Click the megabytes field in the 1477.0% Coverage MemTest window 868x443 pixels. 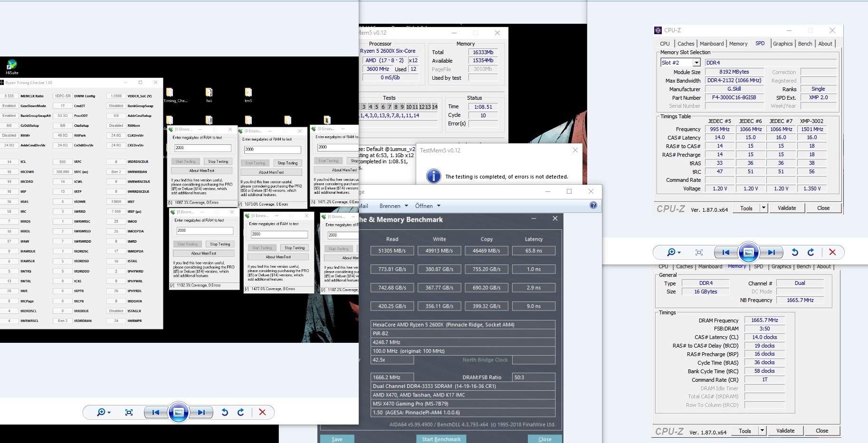point(279,234)
